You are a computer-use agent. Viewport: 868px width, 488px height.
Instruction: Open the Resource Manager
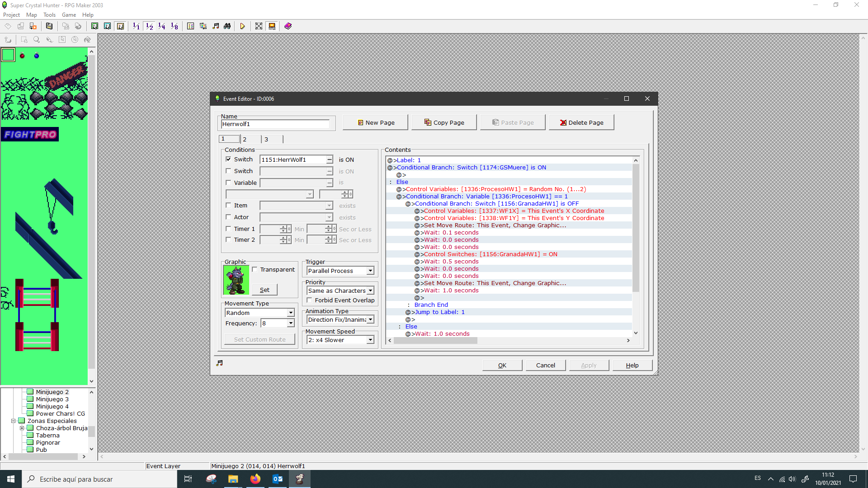point(203,26)
